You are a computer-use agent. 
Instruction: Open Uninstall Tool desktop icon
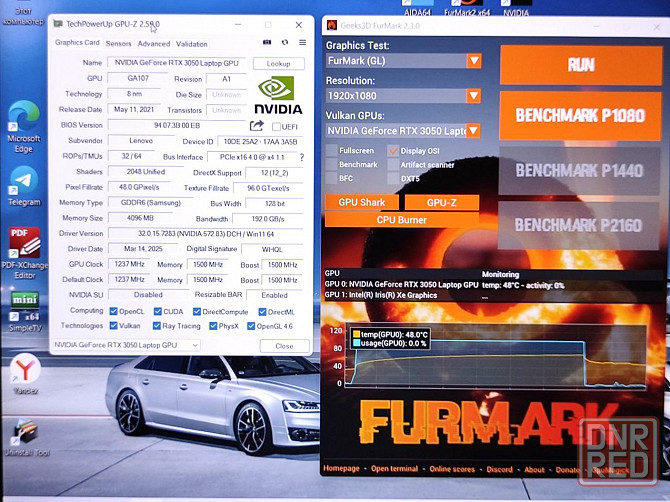pos(26,437)
